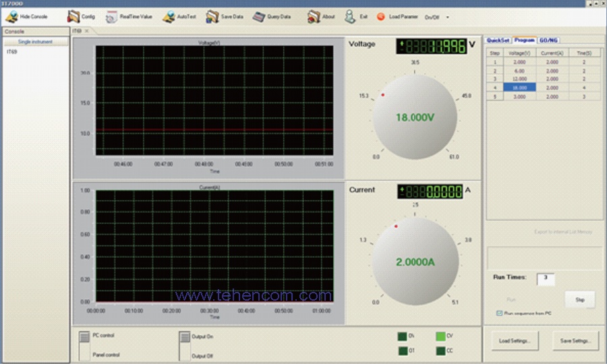The width and height of the screenshot is (607, 364).
Task: Click the indicator above the OT indicator
Action: click(x=402, y=336)
